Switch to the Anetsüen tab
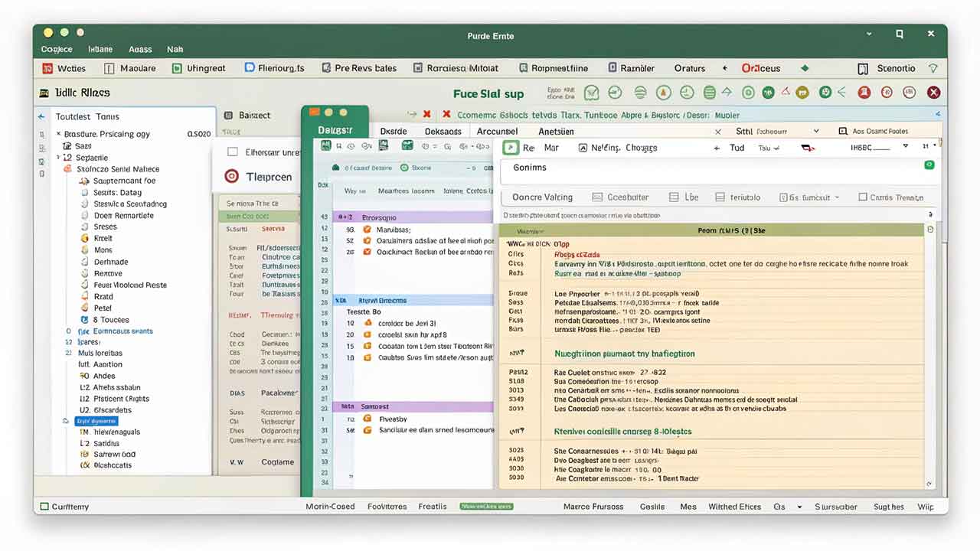This screenshot has width=980, height=551. click(556, 131)
